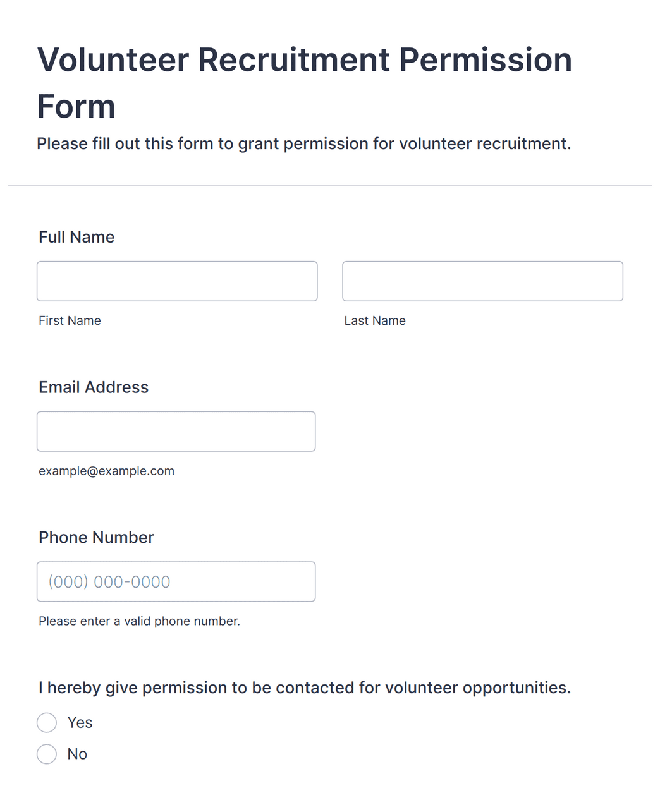Viewport: 660px width, 812px height.
Task: Click the "Email Address" field label
Action: pos(94,387)
